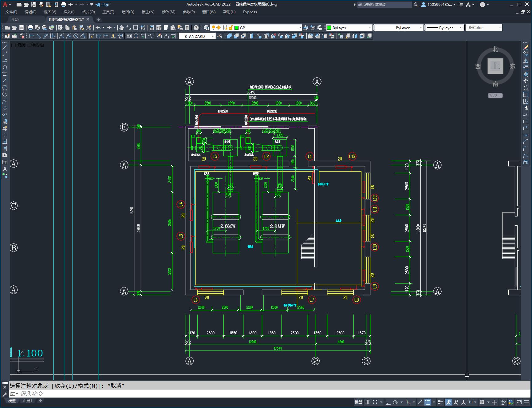The image size is (532, 408).
Task: Click Undo arrow in quick access bar
Action: [x=71, y=5]
